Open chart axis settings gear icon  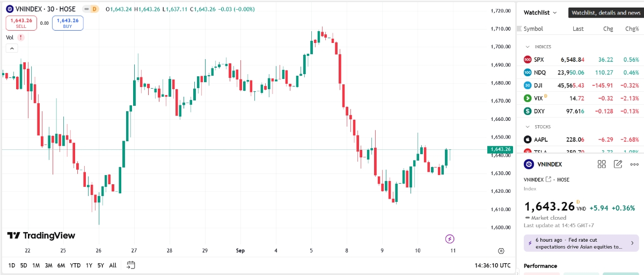pyautogui.click(x=501, y=251)
